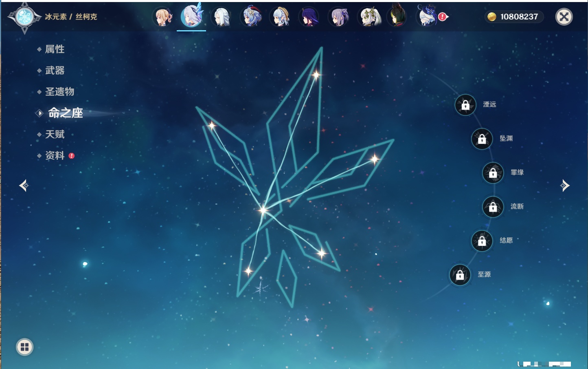588x369 pixels.
Task: Switch to the dark purple-haired avatar
Action: point(309,17)
